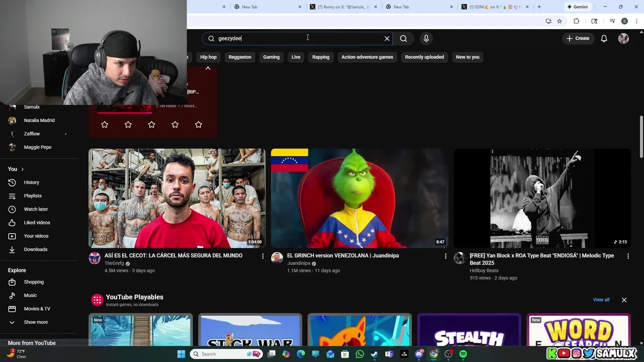
Task: Click View all for YouTube Playables
Action: click(x=601, y=300)
